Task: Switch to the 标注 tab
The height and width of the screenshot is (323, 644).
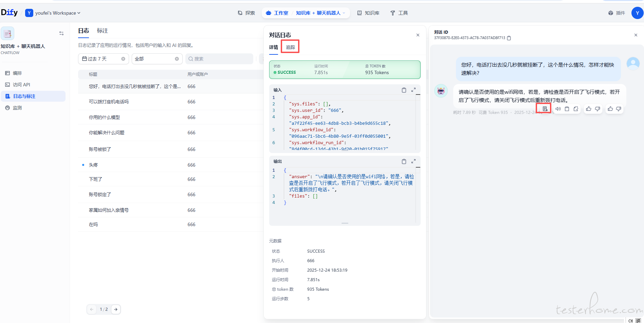Action: (102, 31)
